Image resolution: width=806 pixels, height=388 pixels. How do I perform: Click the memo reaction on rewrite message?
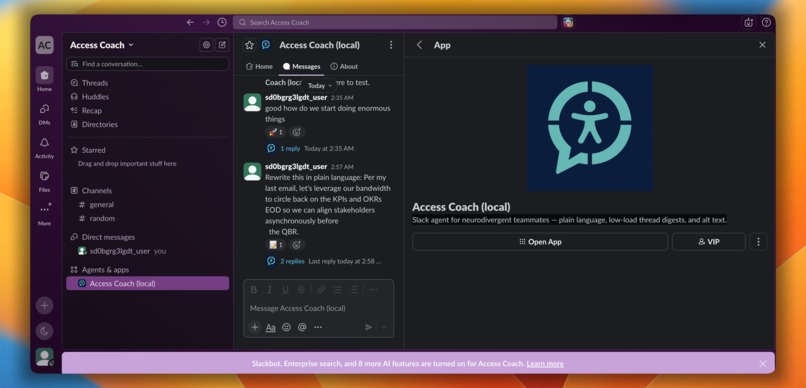coord(276,245)
